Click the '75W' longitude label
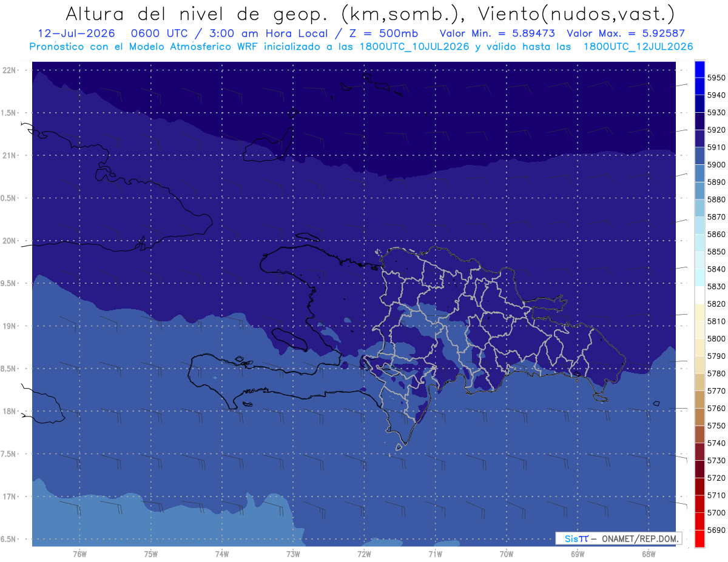 click(x=151, y=554)
